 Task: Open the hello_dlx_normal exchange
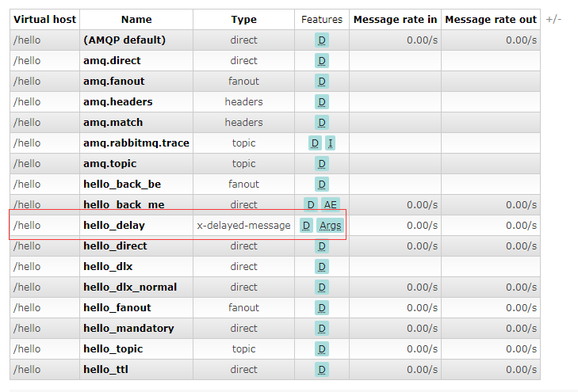tap(130, 287)
